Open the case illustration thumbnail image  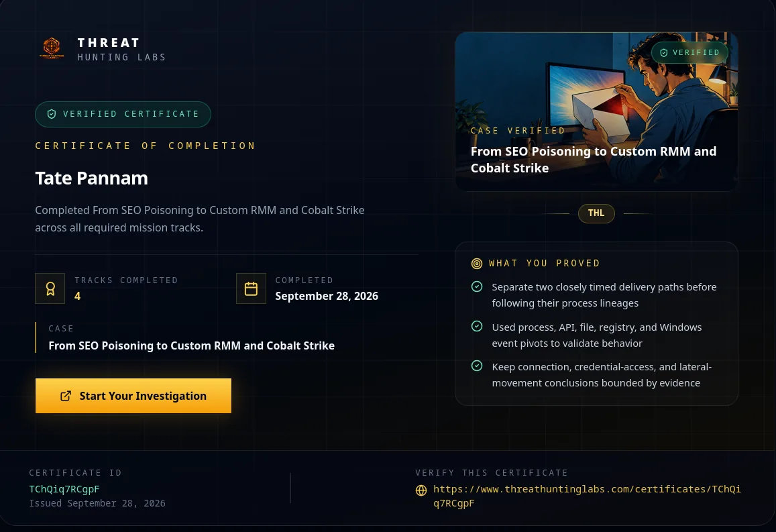pyautogui.click(x=596, y=112)
